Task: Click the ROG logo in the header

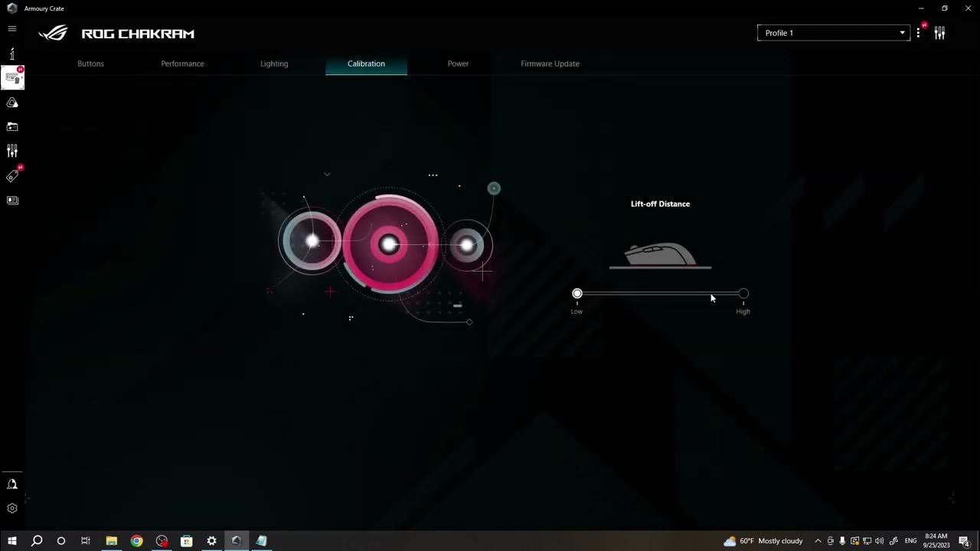Action: 53,33
